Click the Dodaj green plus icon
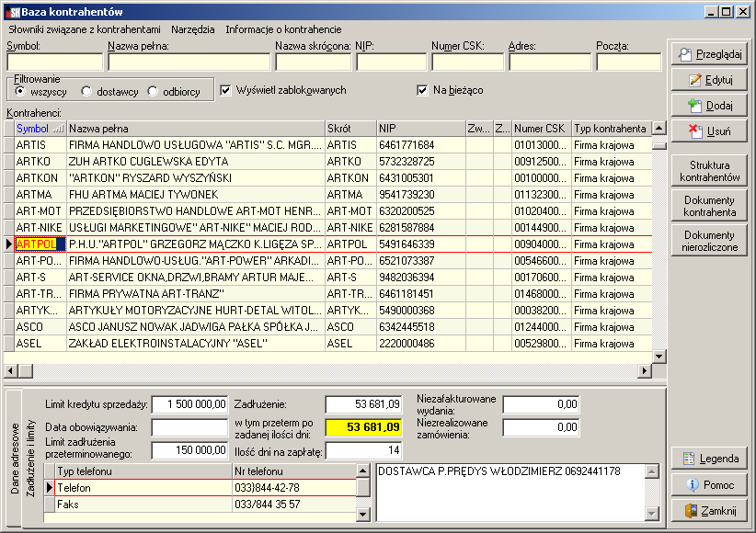This screenshot has height=533, width=756. 694,106
